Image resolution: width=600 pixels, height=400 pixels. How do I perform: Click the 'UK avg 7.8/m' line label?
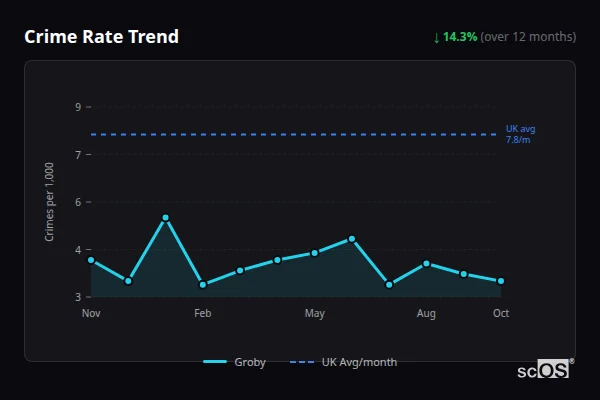tap(520, 134)
